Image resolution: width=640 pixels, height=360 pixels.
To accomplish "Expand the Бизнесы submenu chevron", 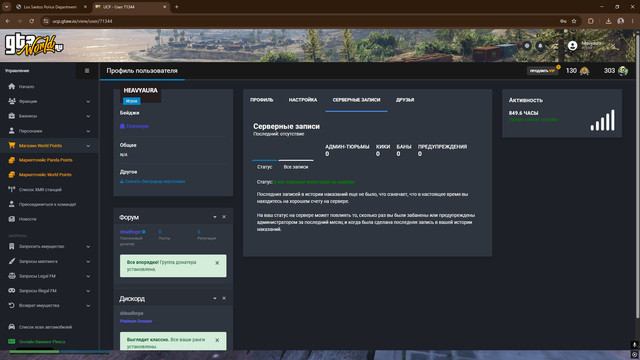I will point(88,116).
